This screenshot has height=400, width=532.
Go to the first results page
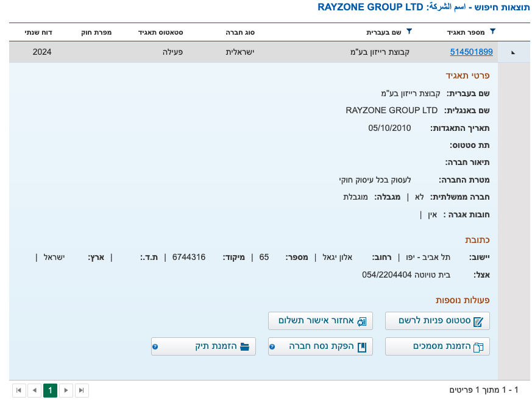[x=19, y=390]
